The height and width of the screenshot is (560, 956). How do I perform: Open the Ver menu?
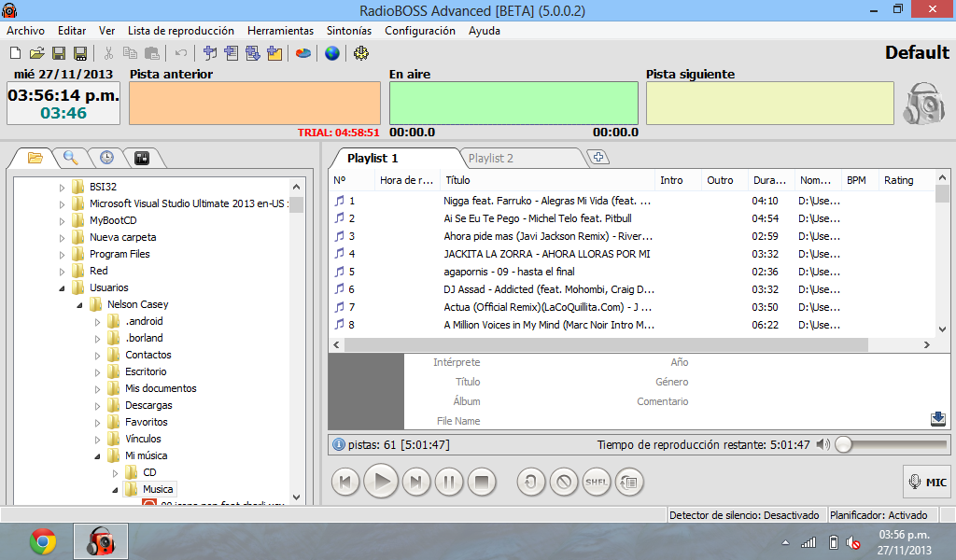(106, 31)
